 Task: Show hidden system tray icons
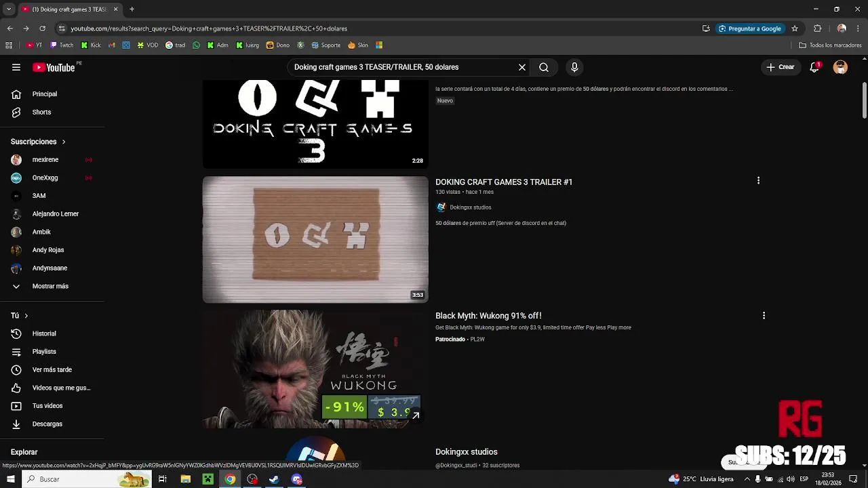(x=747, y=479)
